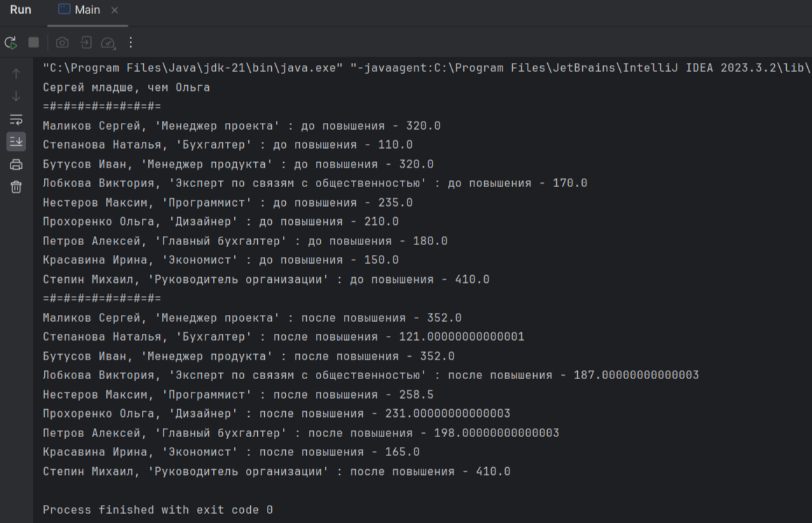This screenshot has width=812, height=523.
Task: Toggle soft-wrap for console lines
Action: pos(15,120)
